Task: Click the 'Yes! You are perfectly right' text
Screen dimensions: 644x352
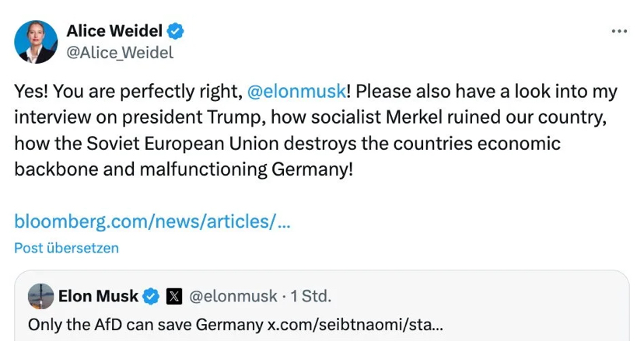Action: pyautogui.click(x=124, y=92)
